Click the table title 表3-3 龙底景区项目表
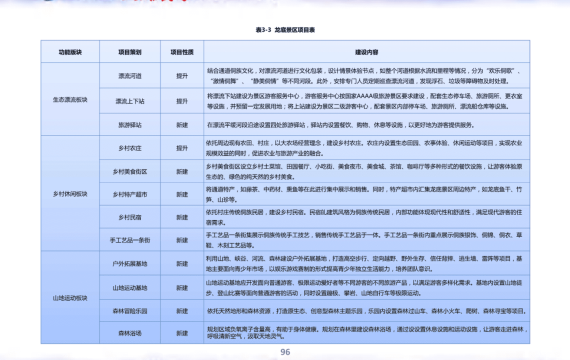Viewport: 570px width, 360px height. (x=285, y=30)
